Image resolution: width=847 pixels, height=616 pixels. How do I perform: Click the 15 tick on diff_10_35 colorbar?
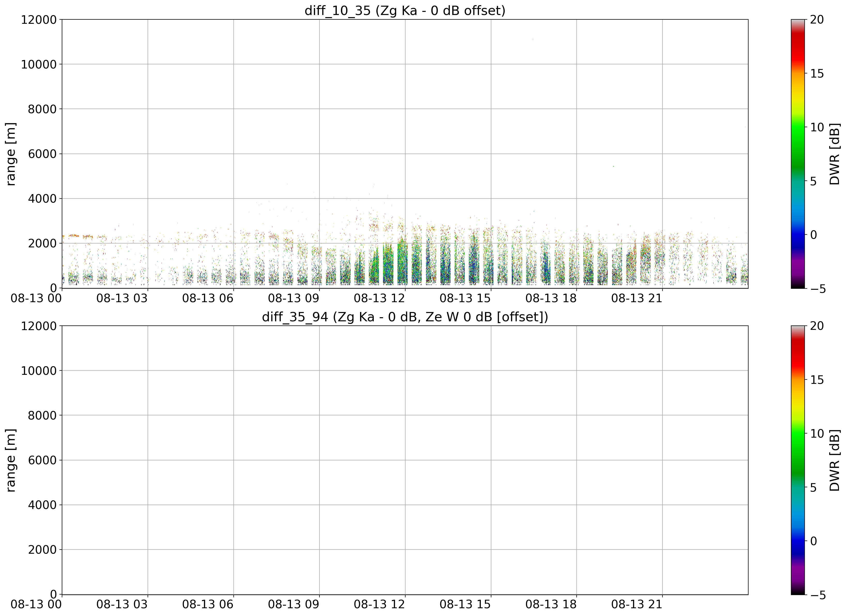(817, 73)
